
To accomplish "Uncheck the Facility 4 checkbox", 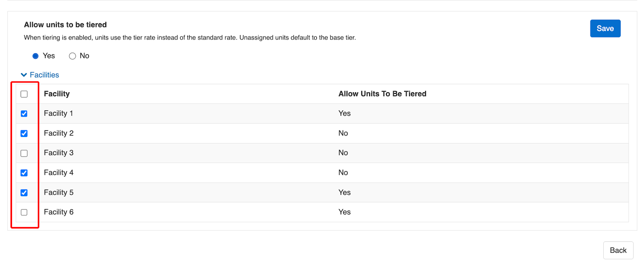I will (24, 173).
